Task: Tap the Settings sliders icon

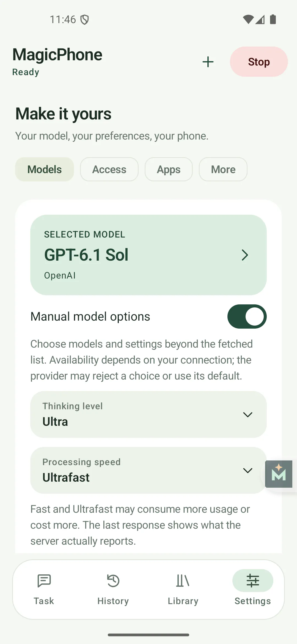Action: [x=253, y=580]
